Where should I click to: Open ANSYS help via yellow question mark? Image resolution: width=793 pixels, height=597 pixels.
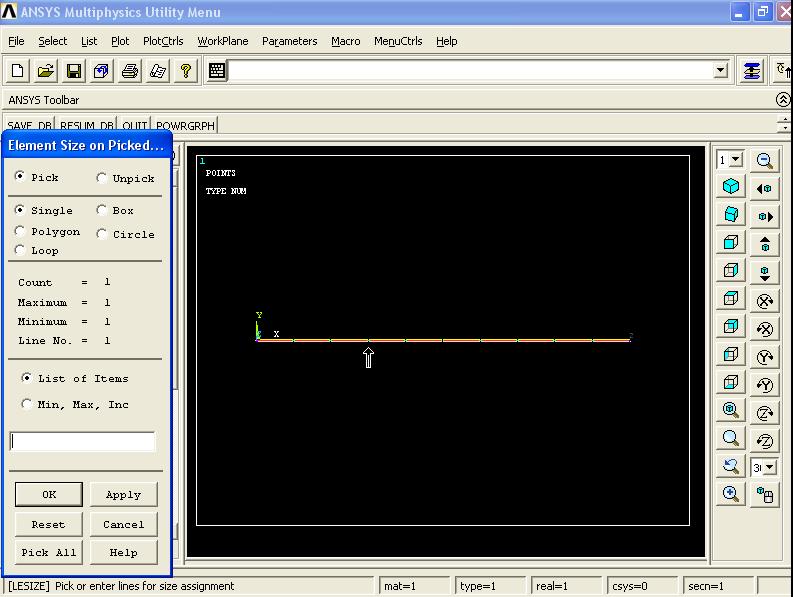pos(186,71)
